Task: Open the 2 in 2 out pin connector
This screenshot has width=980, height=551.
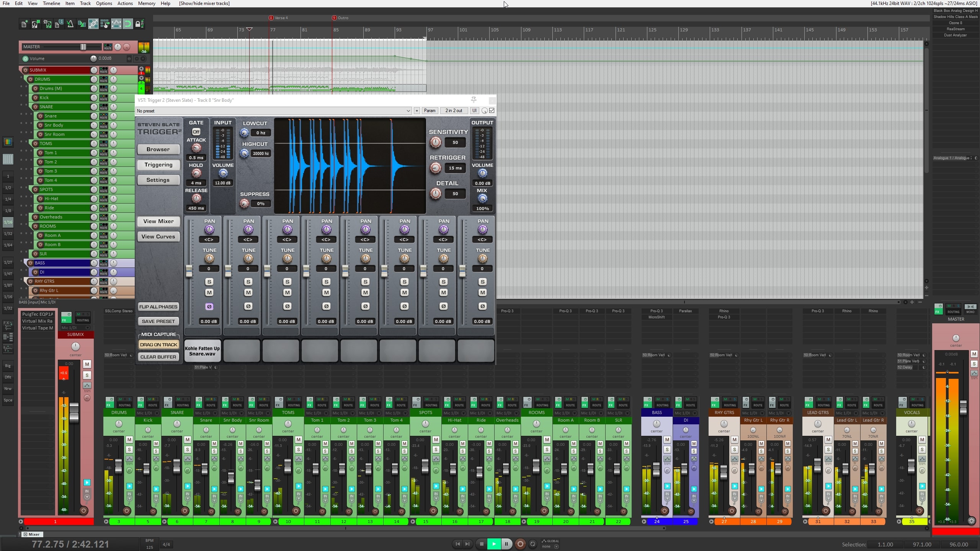Action: (x=454, y=111)
